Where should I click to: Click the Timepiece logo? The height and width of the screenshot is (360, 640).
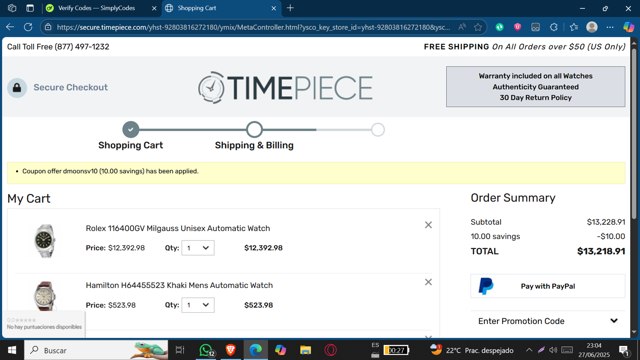tap(285, 87)
